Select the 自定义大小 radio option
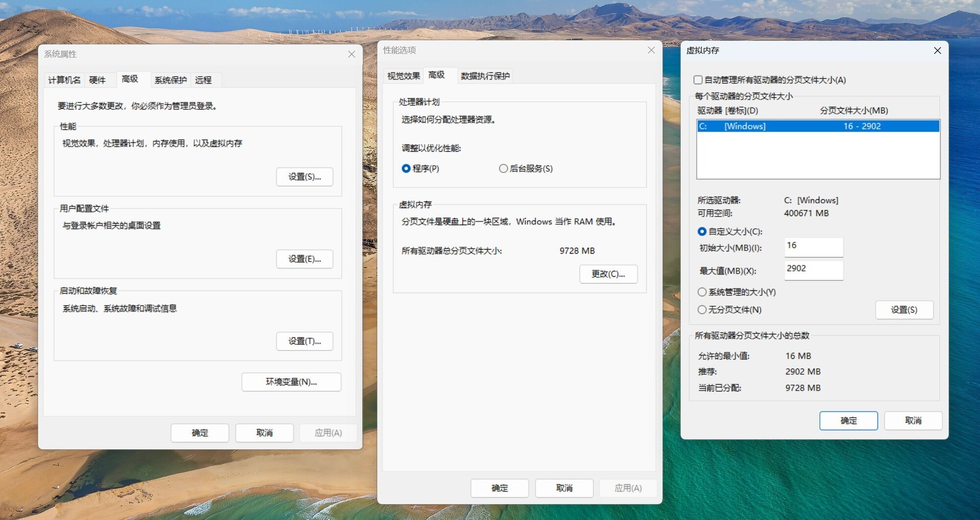The height and width of the screenshot is (520, 980). point(702,232)
